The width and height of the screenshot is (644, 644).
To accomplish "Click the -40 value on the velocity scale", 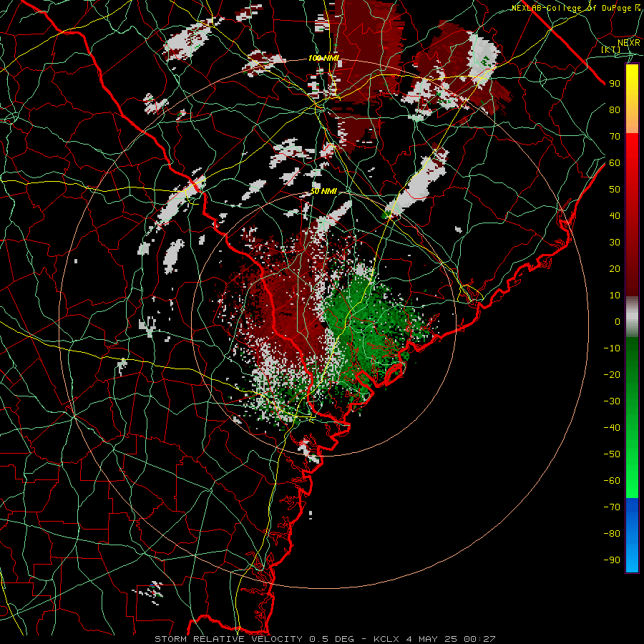I will 612,428.
